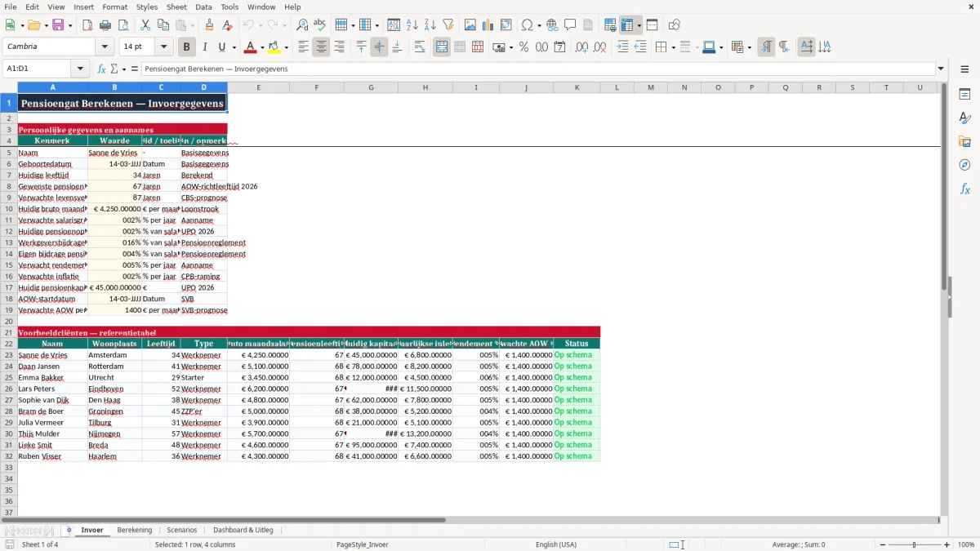Open Font Size dropdown list
980x551 pixels.
[x=164, y=47]
